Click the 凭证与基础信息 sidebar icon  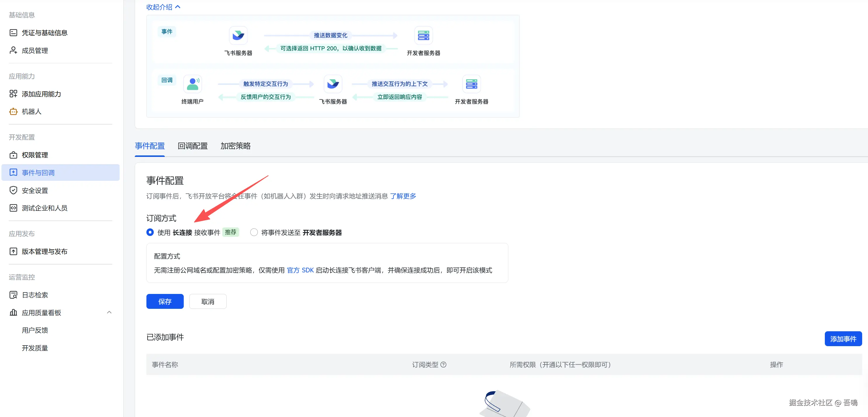coord(13,33)
